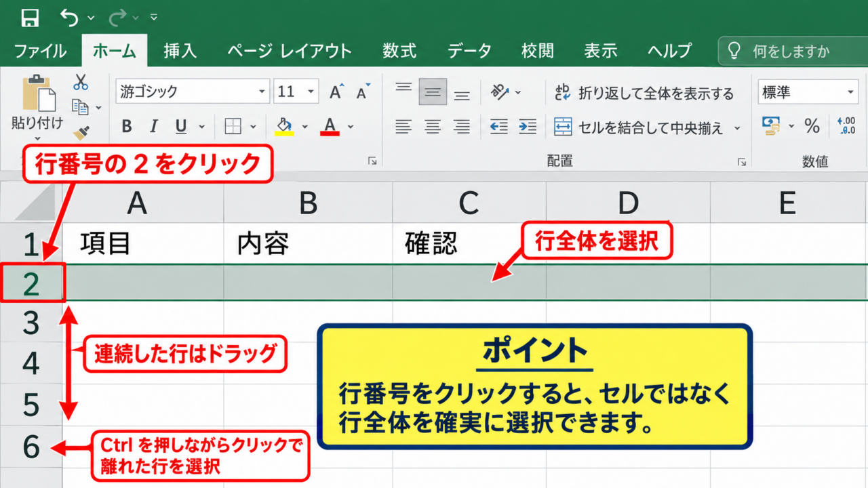Image resolution: width=868 pixels, height=488 pixels.
Task: Toggle Underline formatting
Action: click(181, 126)
